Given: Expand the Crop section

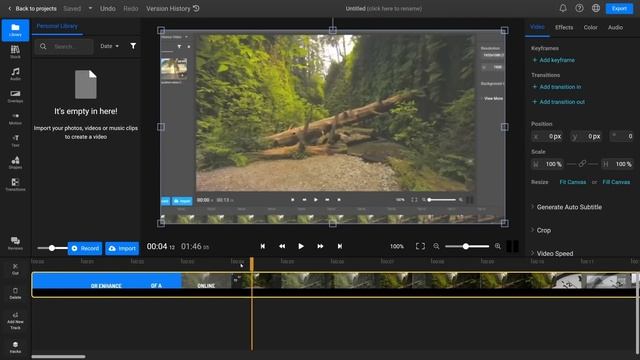Looking at the screenshot, I should (541, 230).
